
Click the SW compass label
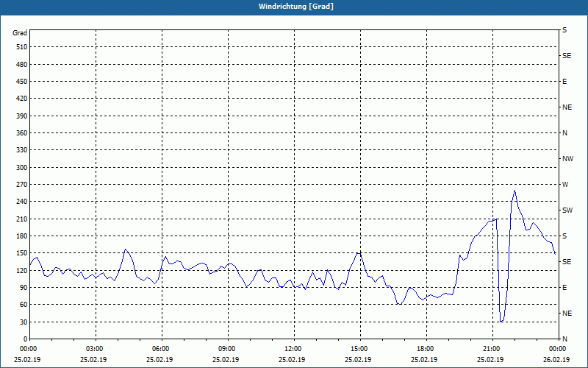pyautogui.click(x=567, y=210)
